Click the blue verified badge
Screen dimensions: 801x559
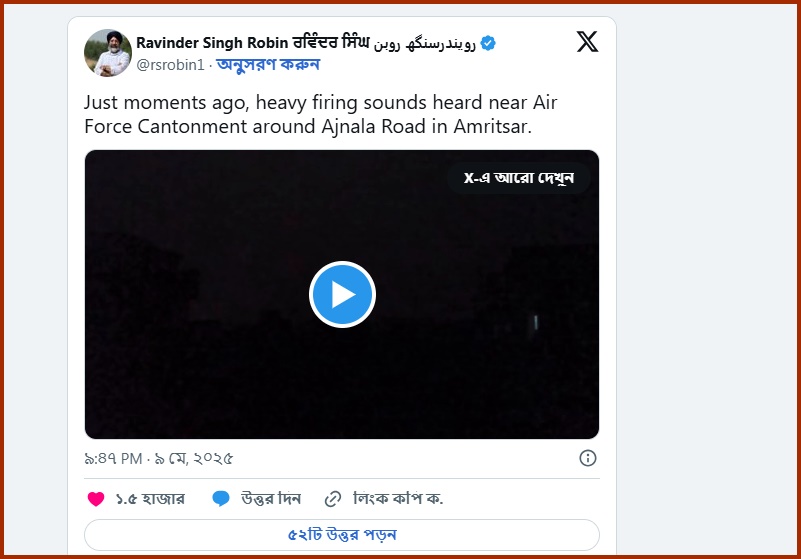tap(488, 43)
